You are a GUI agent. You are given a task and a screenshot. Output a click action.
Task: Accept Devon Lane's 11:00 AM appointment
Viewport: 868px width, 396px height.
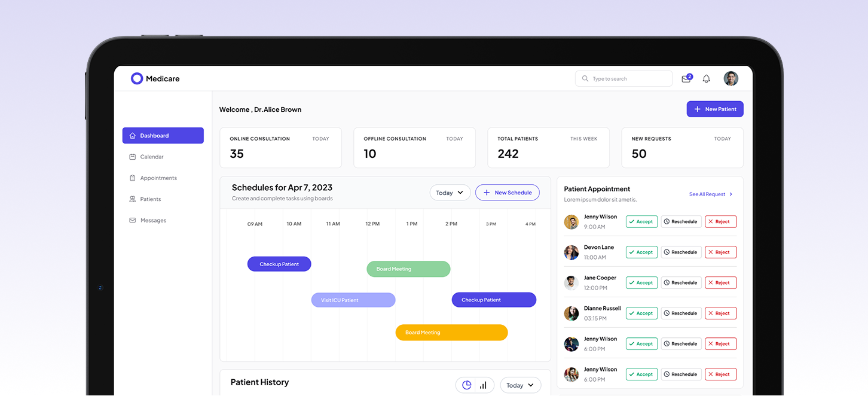(641, 252)
